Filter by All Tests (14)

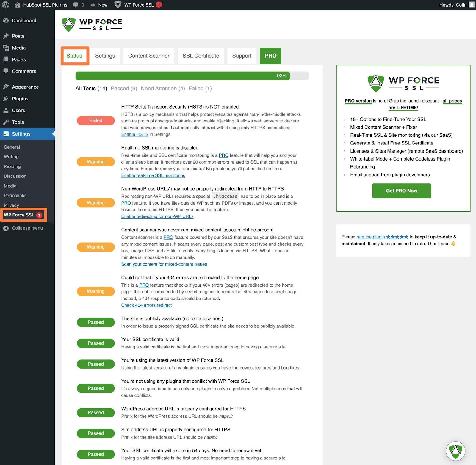coord(91,89)
